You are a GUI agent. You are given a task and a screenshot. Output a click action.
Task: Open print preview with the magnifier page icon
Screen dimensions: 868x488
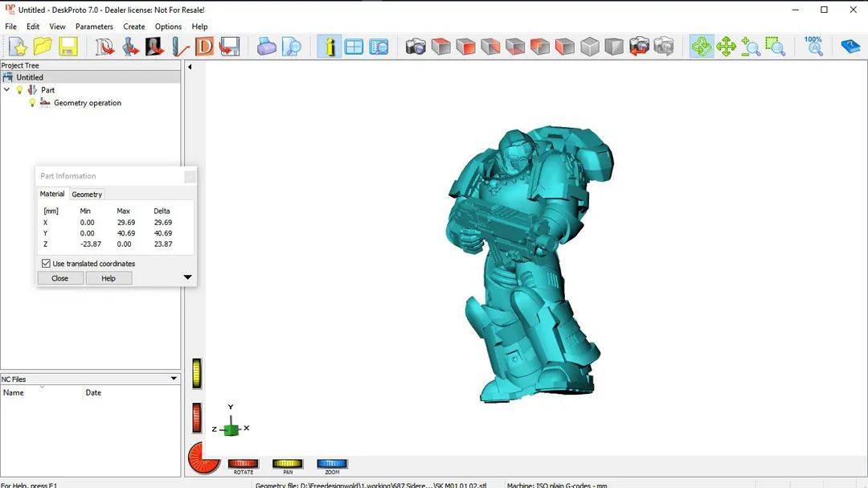click(x=291, y=47)
